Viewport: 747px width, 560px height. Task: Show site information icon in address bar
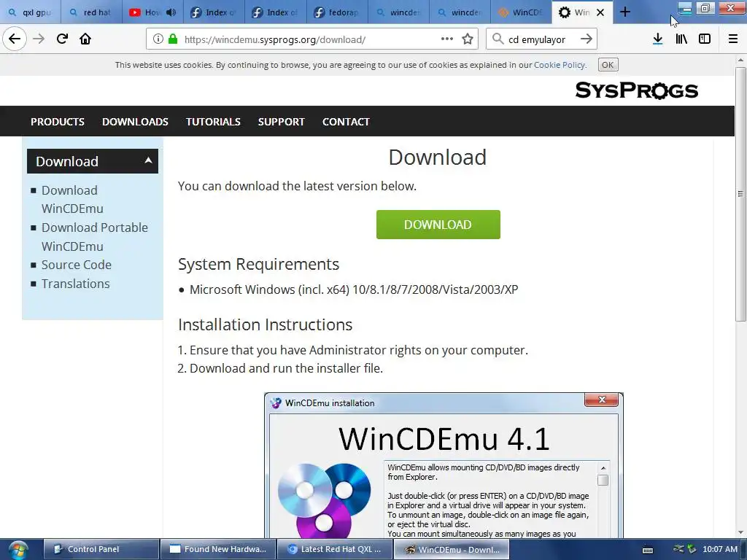click(158, 39)
